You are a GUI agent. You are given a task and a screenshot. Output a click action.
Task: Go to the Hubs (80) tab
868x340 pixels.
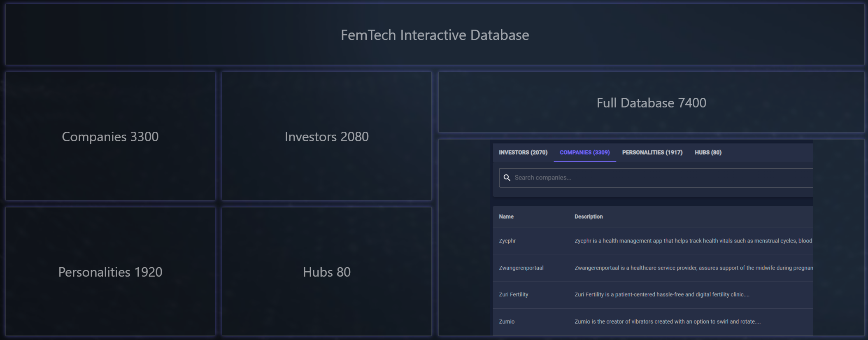coord(708,152)
